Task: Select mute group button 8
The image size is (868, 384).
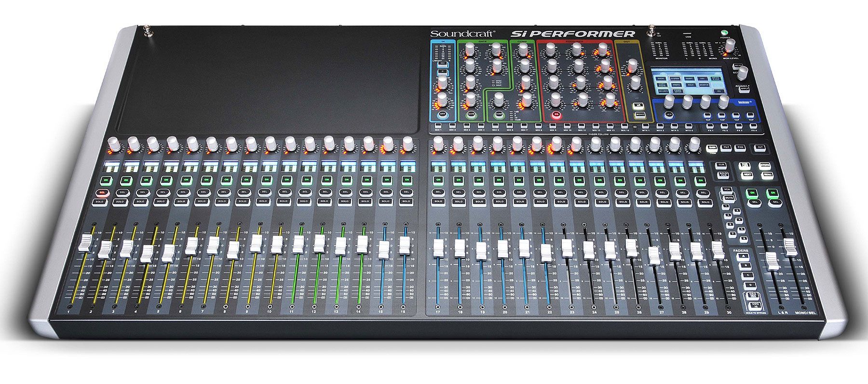Action: [744, 239]
